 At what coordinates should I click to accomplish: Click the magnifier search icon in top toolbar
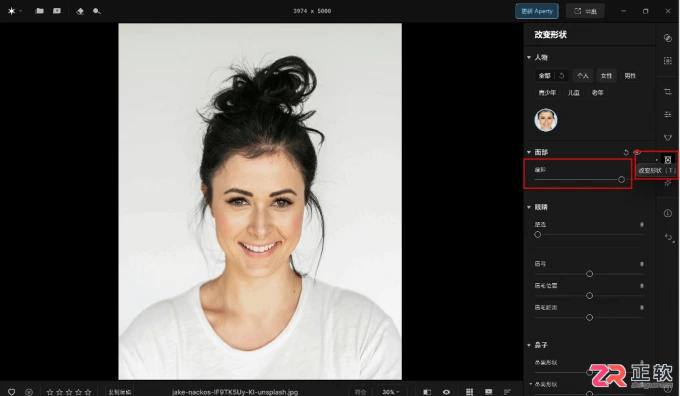click(x=97, y=11)
